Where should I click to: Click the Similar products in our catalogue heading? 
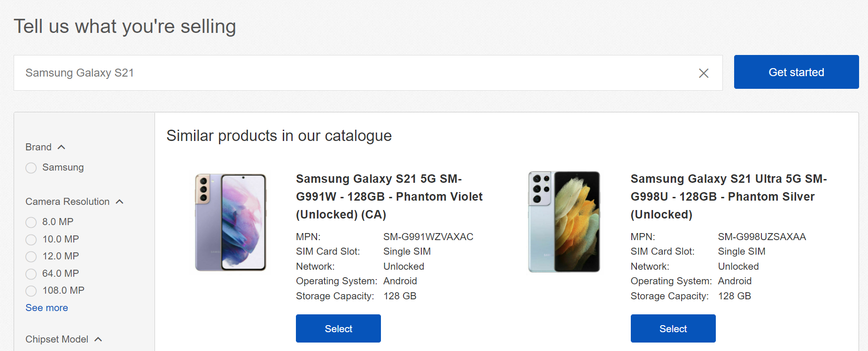coord(279,136)
